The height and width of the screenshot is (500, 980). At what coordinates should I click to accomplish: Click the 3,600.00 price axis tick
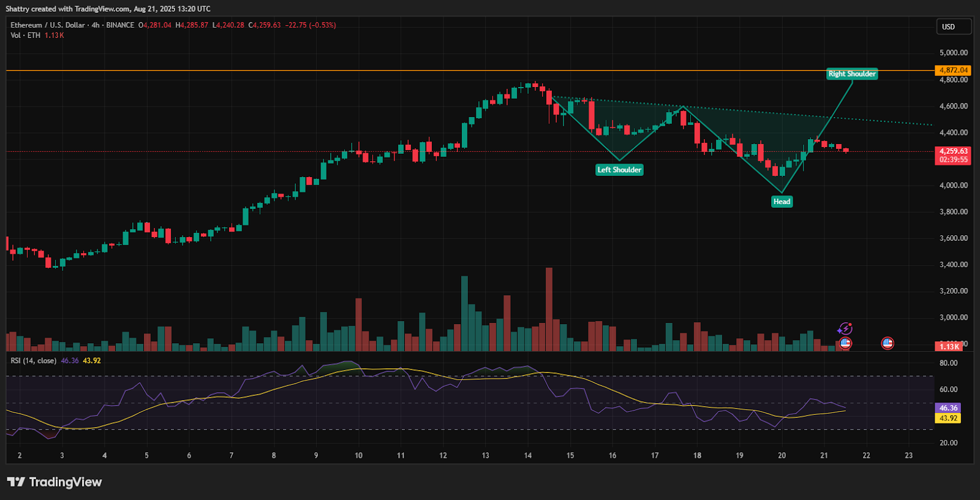coord(954,238)
